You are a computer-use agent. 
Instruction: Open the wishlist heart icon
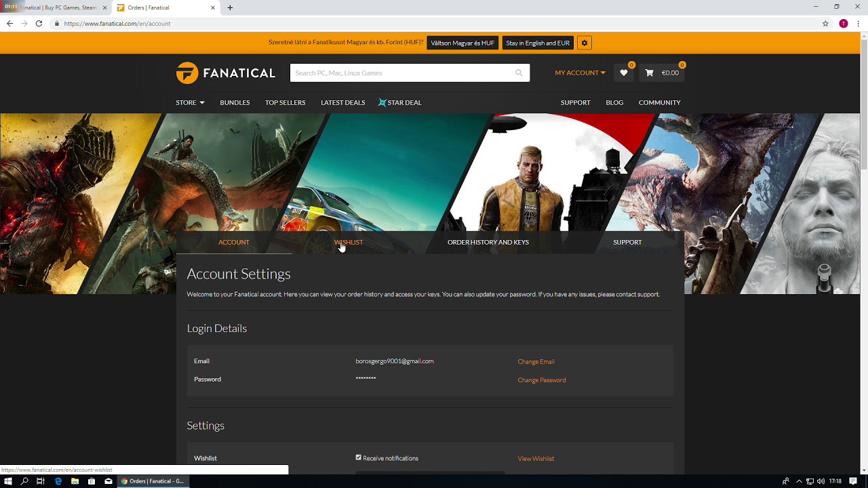[624, 73]
